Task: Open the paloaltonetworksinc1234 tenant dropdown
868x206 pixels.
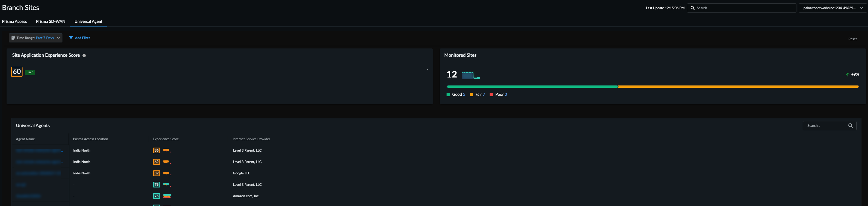Action: click(x=833, y=8)
